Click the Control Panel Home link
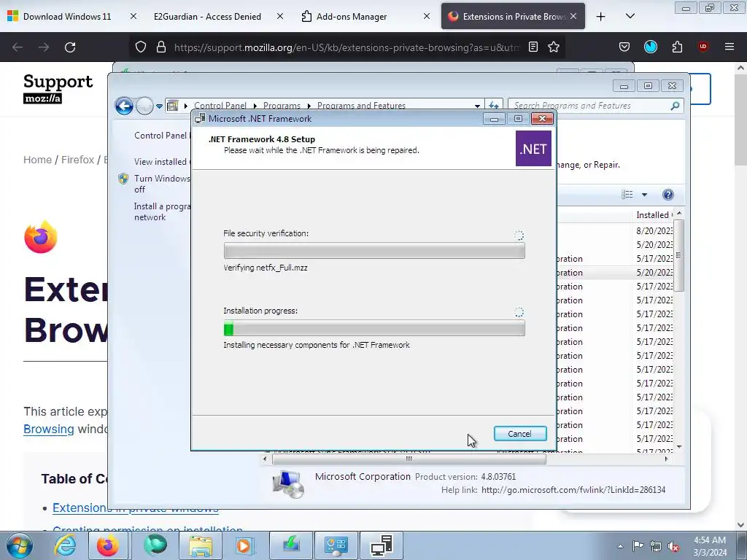The height and width of the screenshot is (560, 747). pyautogui.click(x=161, y=135)
